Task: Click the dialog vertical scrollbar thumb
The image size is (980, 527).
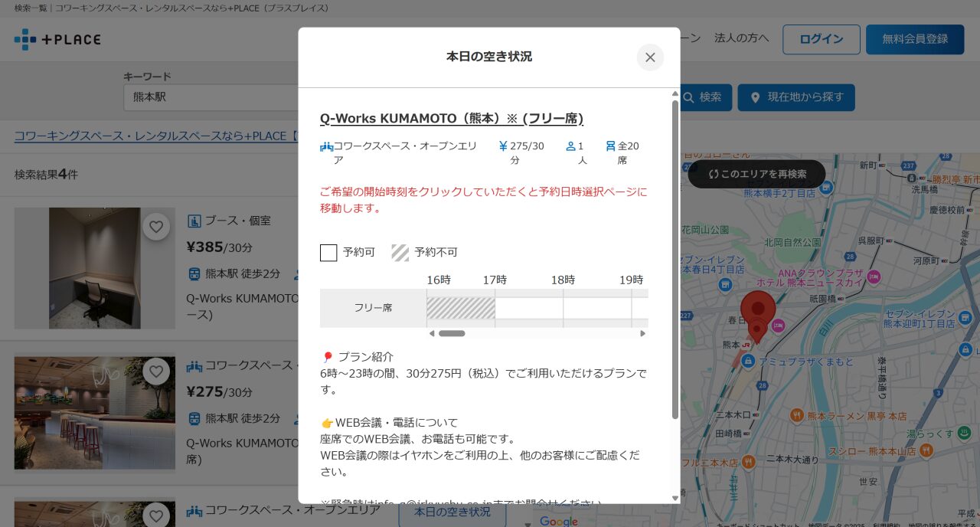Action: pos(675,259)
